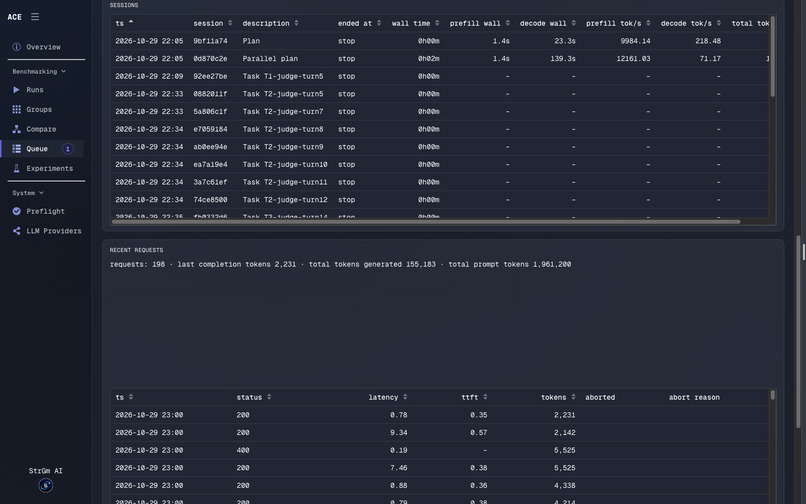Click the request with latency 7.46

coord(439,468)
